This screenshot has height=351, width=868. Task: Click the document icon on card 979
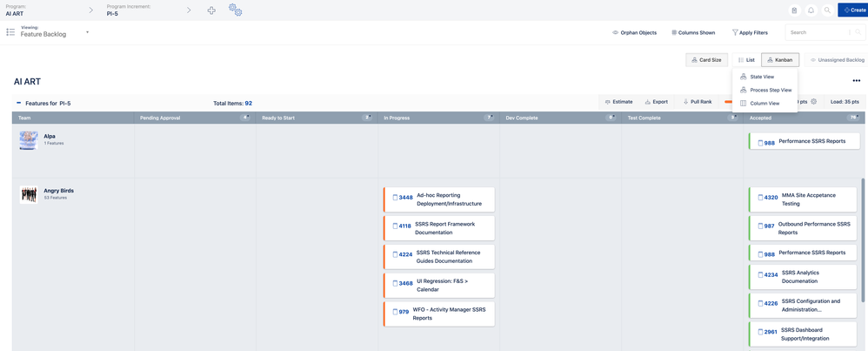tap(395, 312)
